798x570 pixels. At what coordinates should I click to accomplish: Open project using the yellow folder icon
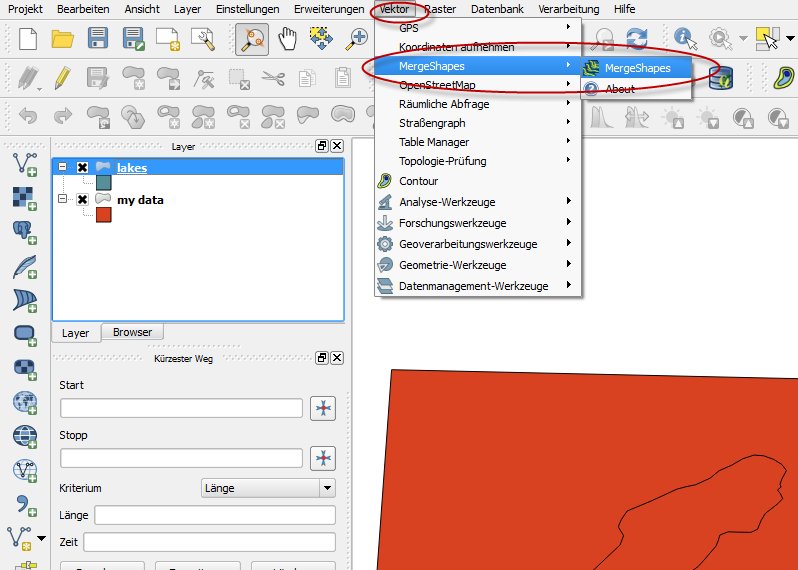click(63, 39)
